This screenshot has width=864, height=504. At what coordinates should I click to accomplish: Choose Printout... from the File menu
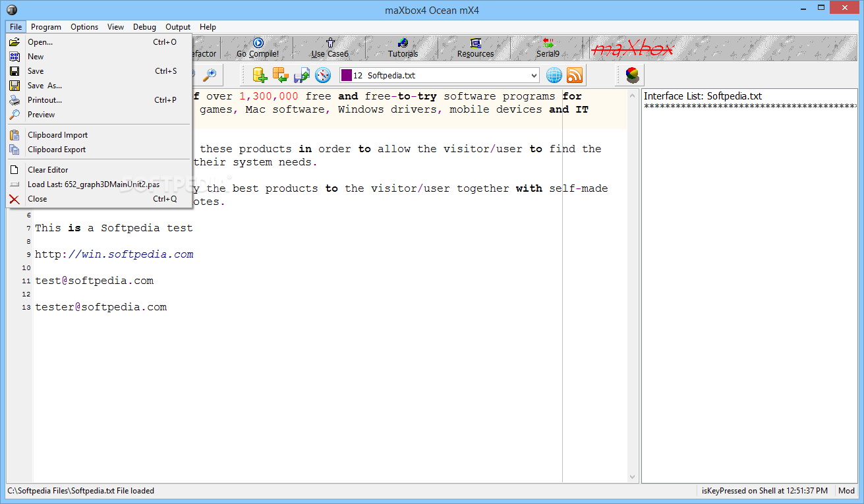99,100
